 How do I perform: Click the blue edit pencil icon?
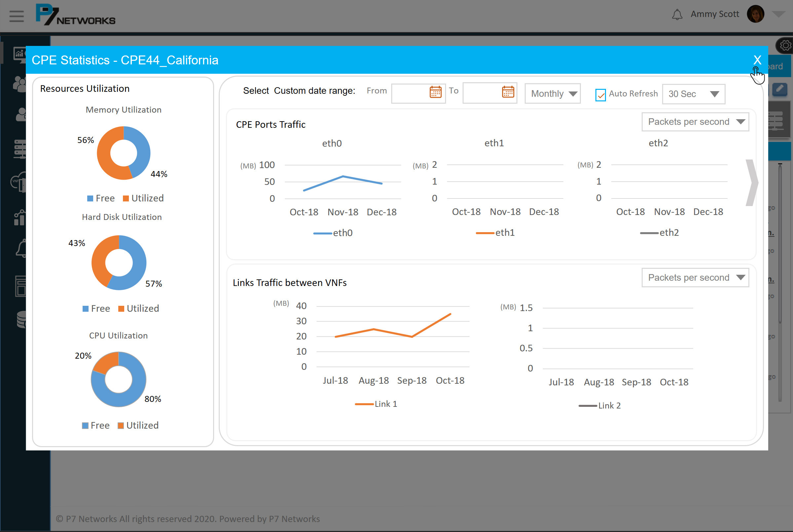(780, 89)
